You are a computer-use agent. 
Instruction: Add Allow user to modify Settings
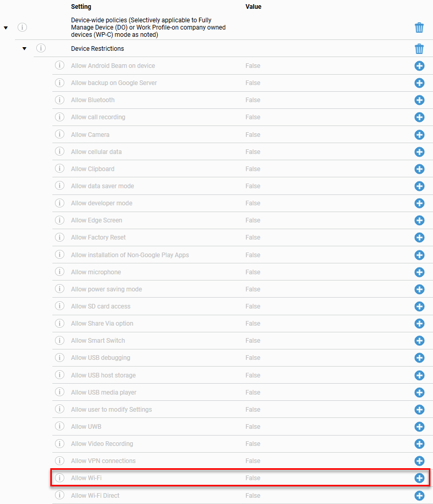(x=419, y=410)
